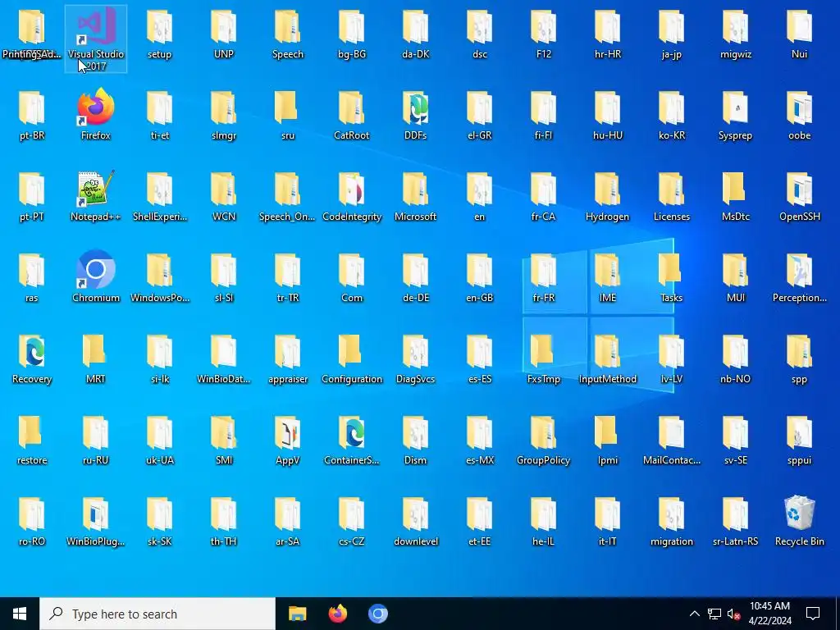Screen dimensions: 840x630
Task: Select the ContainerS... folder icon
Action: (x=352, y=440)
